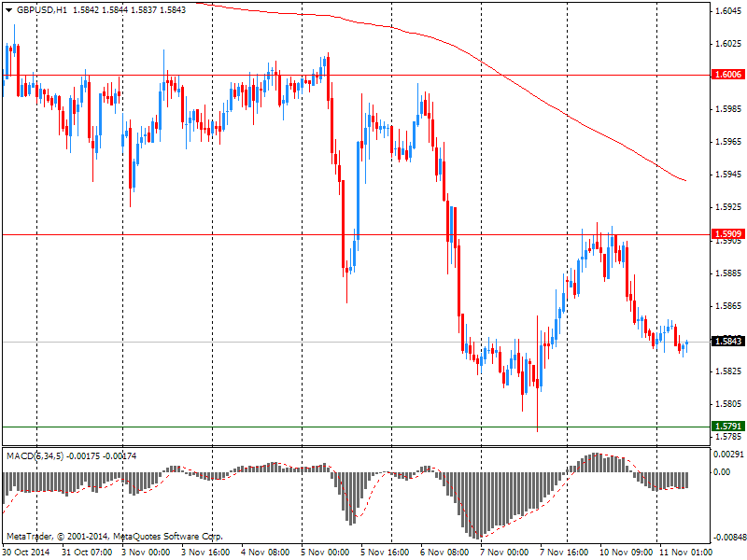This screenshot has width=747, height=560.
Task: Click the 0.00291 MACD scale value
Action: click(x=728, y=455)
